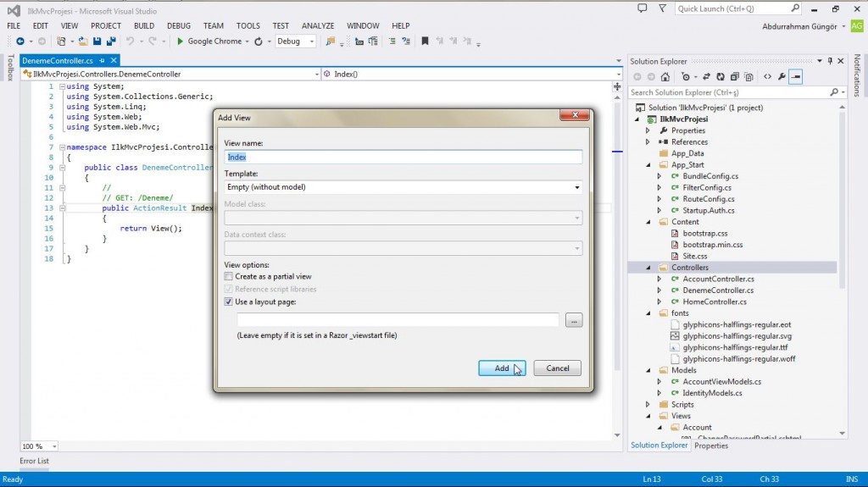Click the Solution Explorer Home icon
Screen dimensions: 868x487
pyautogui.click(x=666, y=76)
